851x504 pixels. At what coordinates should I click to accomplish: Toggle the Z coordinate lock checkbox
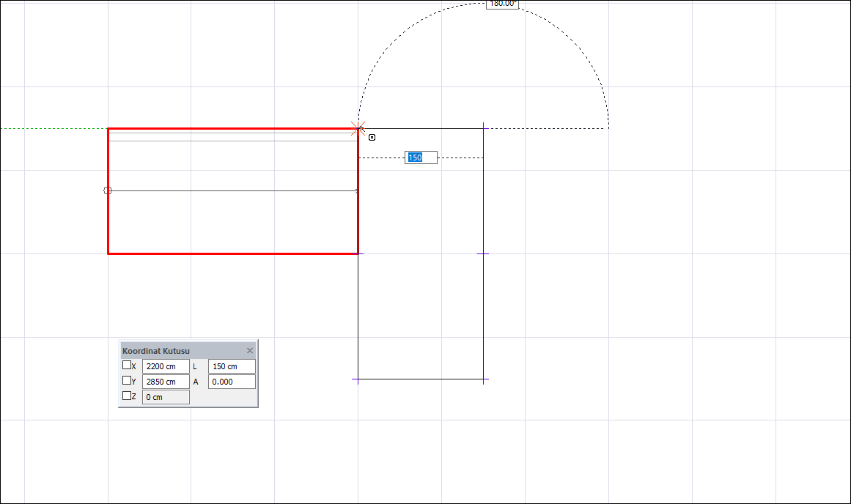127,396
